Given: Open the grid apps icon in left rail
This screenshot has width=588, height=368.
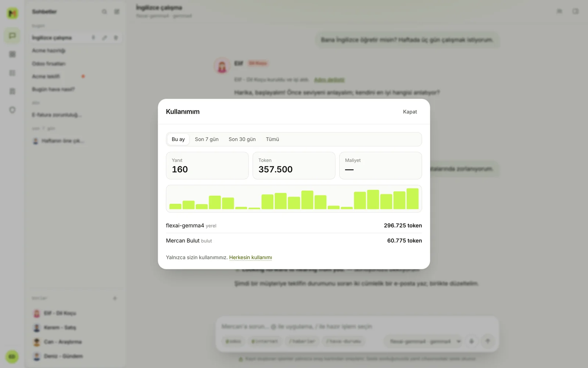Looking at the screenshot, I should pos(12,54).
